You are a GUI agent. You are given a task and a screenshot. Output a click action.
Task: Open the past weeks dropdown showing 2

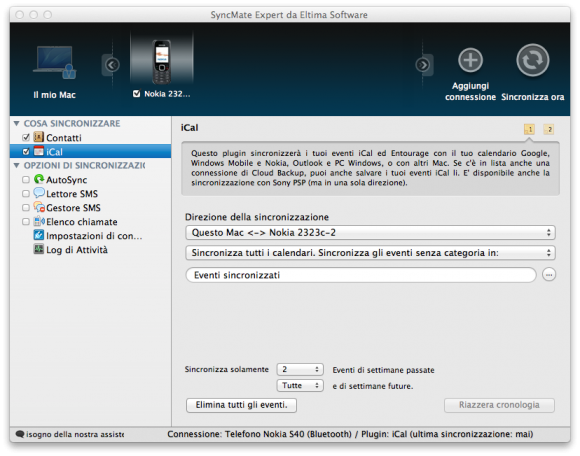point(300,369)
